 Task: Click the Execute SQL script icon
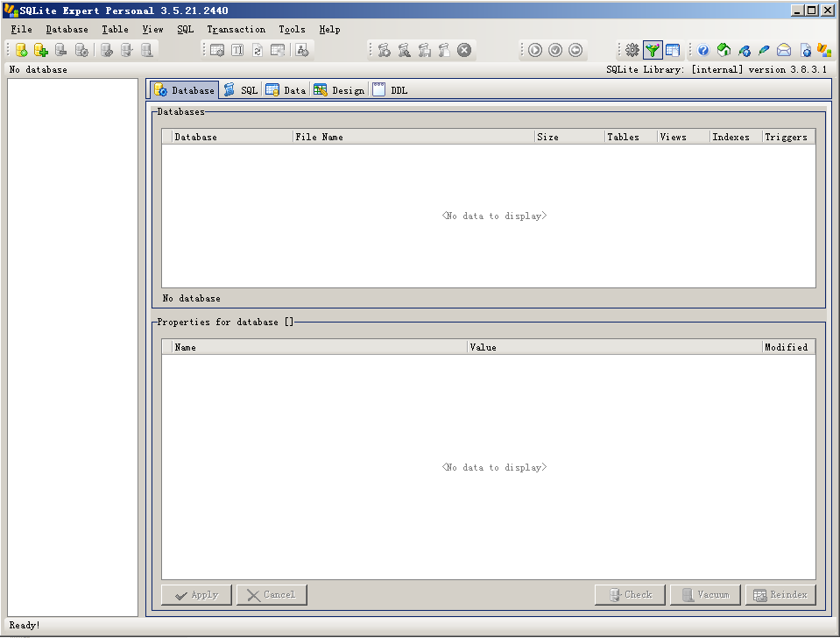[385, 50]
